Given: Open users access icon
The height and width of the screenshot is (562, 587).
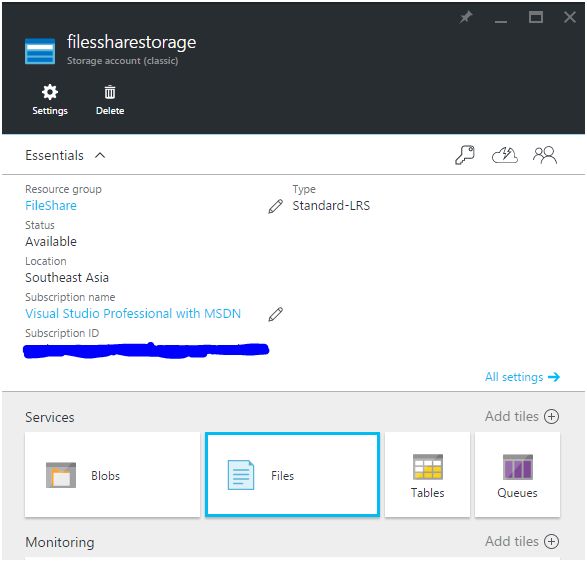Looking at the screenshot, I should click(x=545, y=155).
